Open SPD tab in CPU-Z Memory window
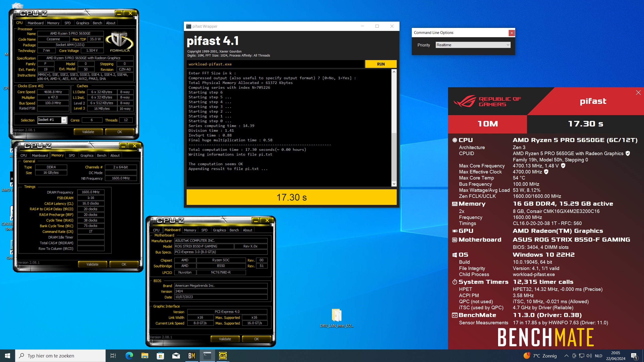644x362 pixels. (72, 155)
